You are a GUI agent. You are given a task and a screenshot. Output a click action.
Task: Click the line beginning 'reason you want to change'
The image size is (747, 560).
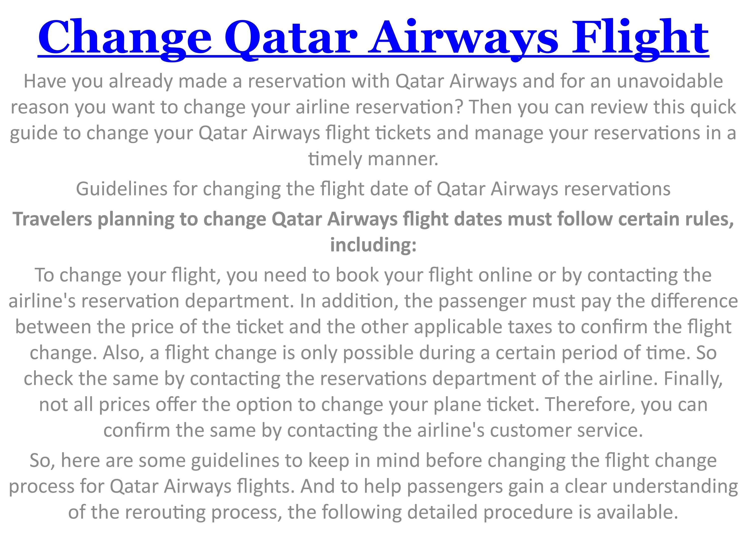(x=373, y=107)
